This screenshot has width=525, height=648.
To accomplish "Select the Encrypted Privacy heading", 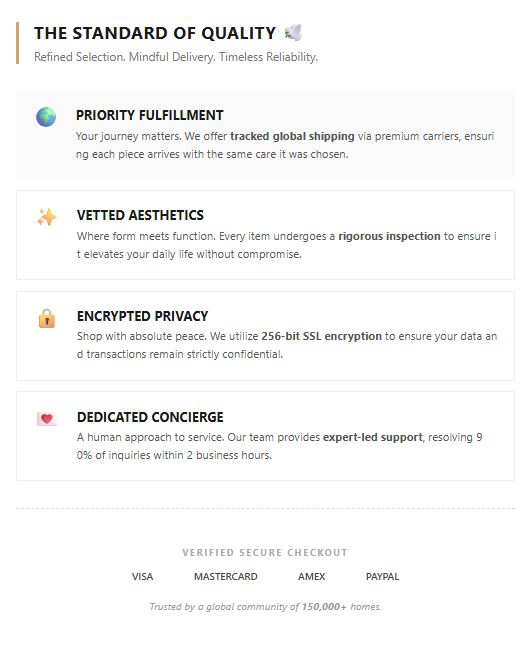I will click(x=142, y=316).
